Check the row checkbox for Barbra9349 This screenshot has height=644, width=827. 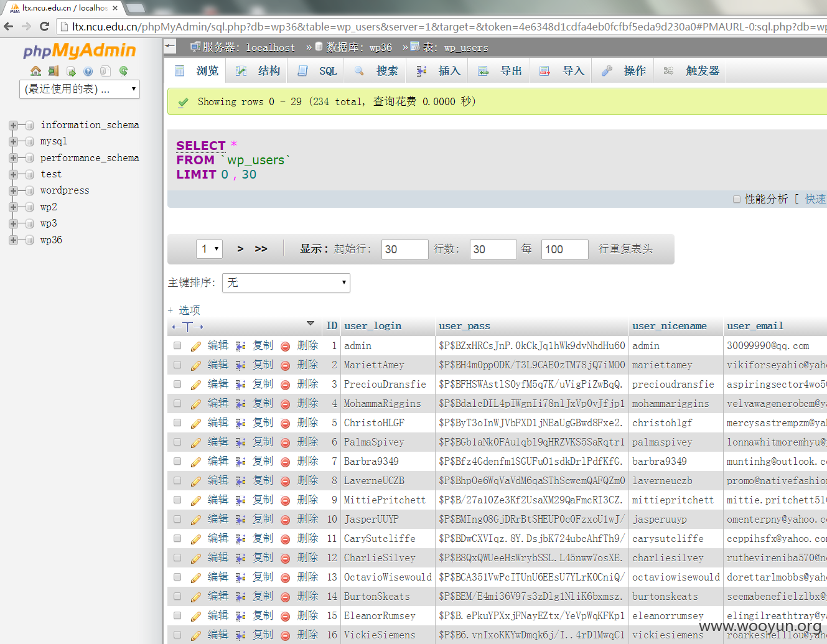(x=177, y=461)
